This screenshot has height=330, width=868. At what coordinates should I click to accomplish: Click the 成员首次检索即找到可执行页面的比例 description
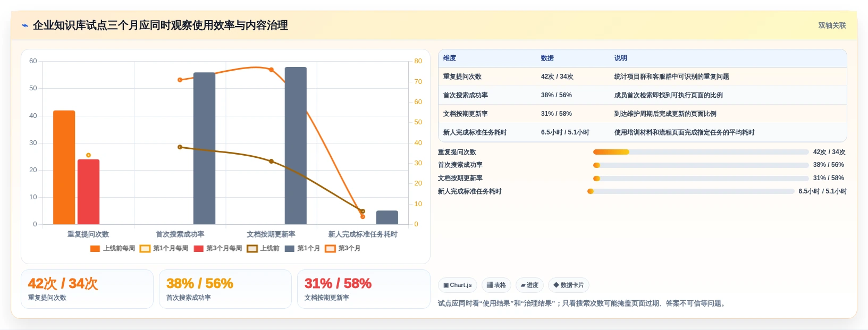click(668, 95)
